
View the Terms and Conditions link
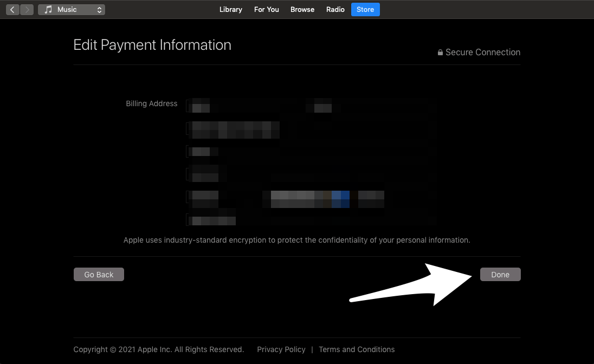click(357, 349)
